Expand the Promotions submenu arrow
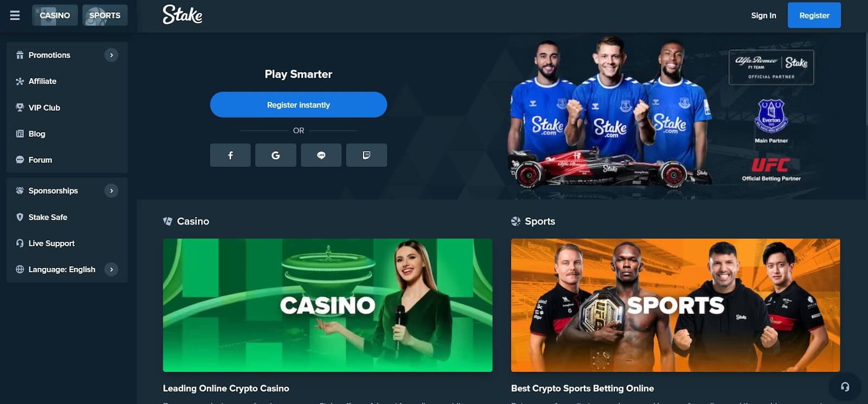Screen dimensions: 868x404 coord(111,55)
